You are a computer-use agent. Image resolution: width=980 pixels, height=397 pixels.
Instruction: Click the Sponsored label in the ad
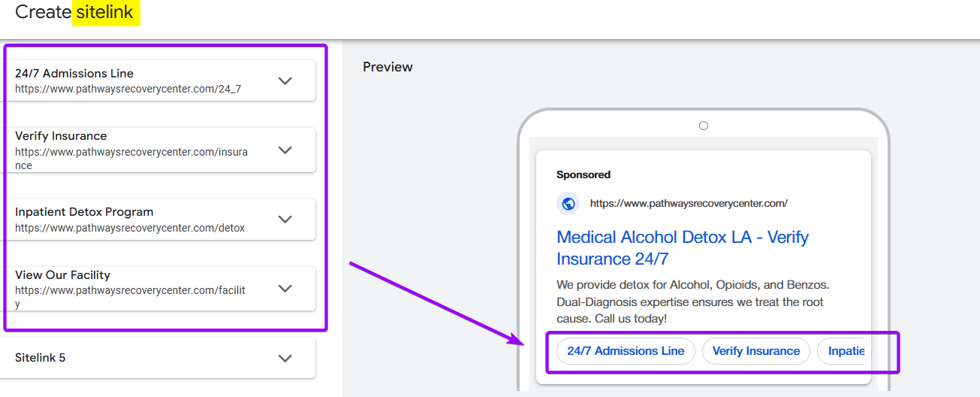point(583,174)
